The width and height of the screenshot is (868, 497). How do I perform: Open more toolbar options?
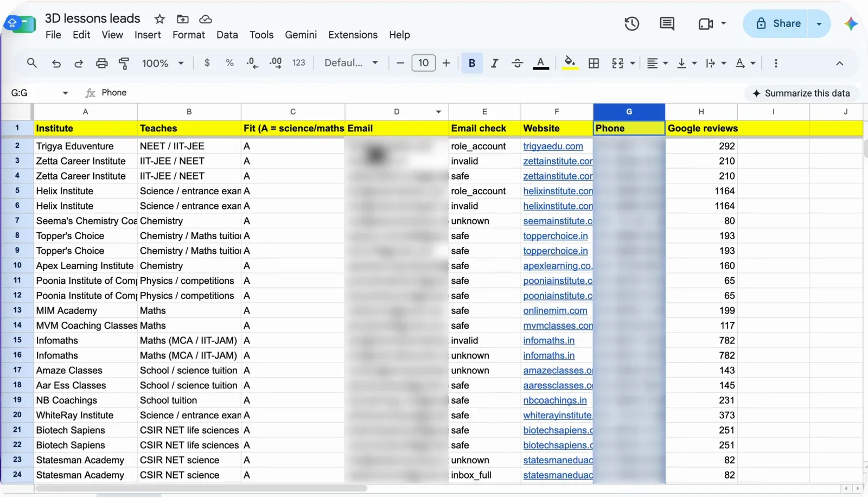(x=776, y=63)
